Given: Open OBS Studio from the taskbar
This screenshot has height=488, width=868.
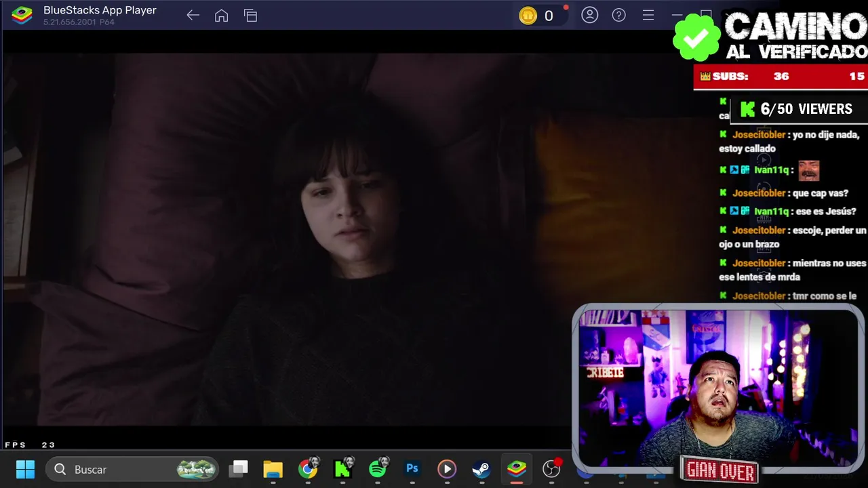Looking at the screenshot, I should 552,468.
